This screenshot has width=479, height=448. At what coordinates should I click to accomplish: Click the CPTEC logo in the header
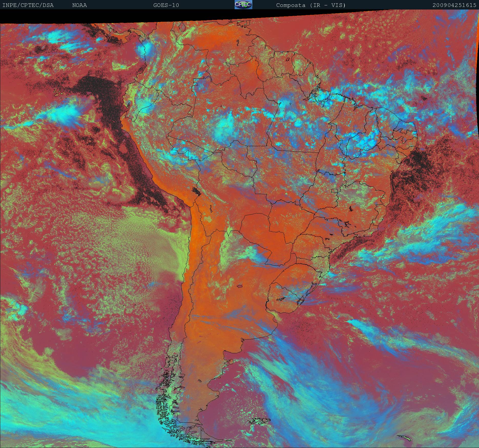click(x=243, y=5)
